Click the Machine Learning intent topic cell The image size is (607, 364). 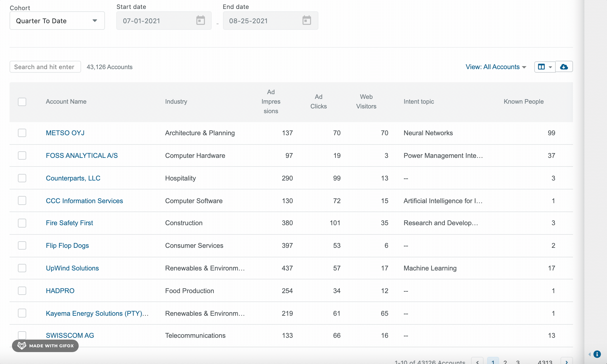[430, 268]
